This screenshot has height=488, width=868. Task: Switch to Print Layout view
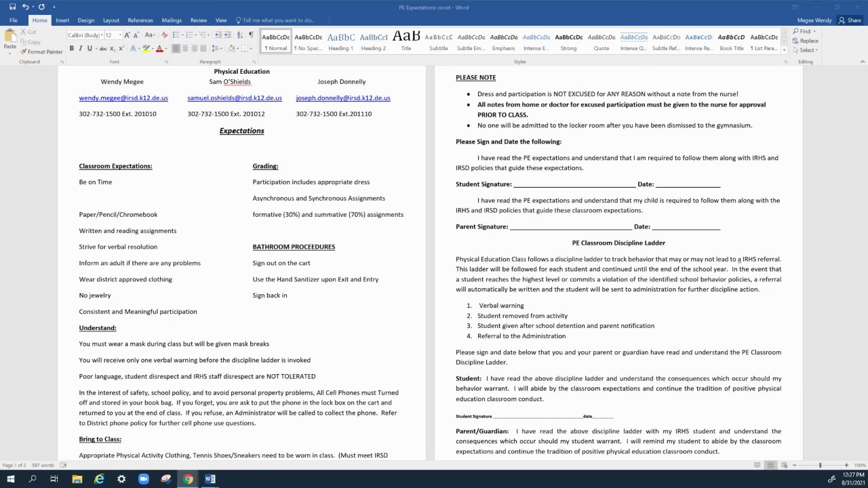point(771,465)
